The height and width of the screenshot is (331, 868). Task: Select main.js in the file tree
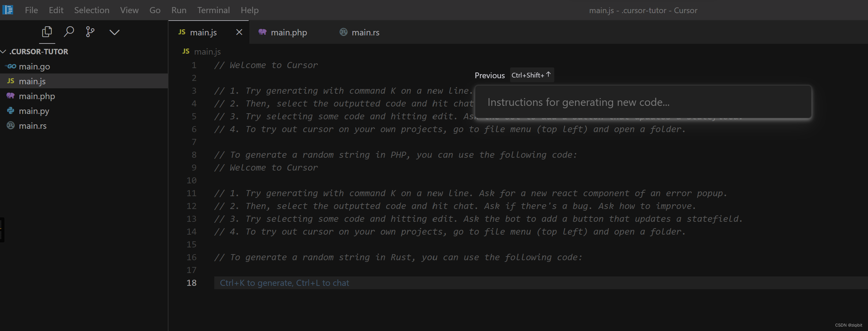[x=84, y=81]
